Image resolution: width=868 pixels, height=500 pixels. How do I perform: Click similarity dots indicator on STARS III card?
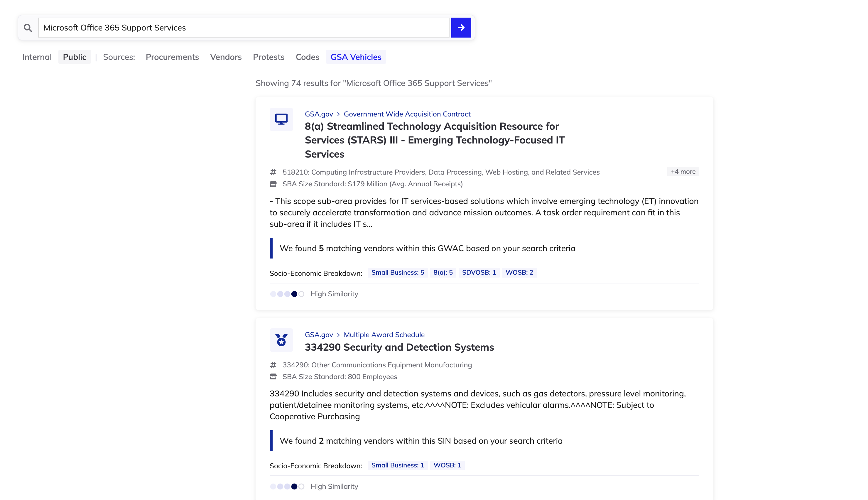(x=287, y=294)
